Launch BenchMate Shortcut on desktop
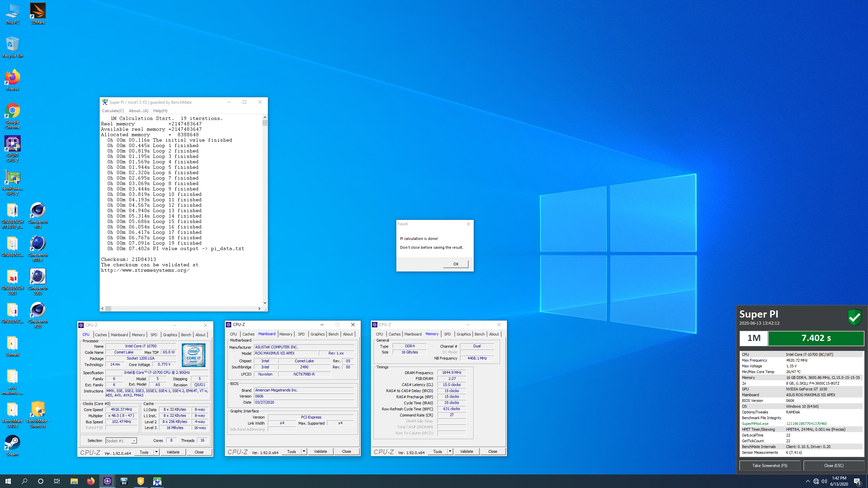The width and height of the screenshot is (868, 488). pyautogui.click(x=38, y=414)
